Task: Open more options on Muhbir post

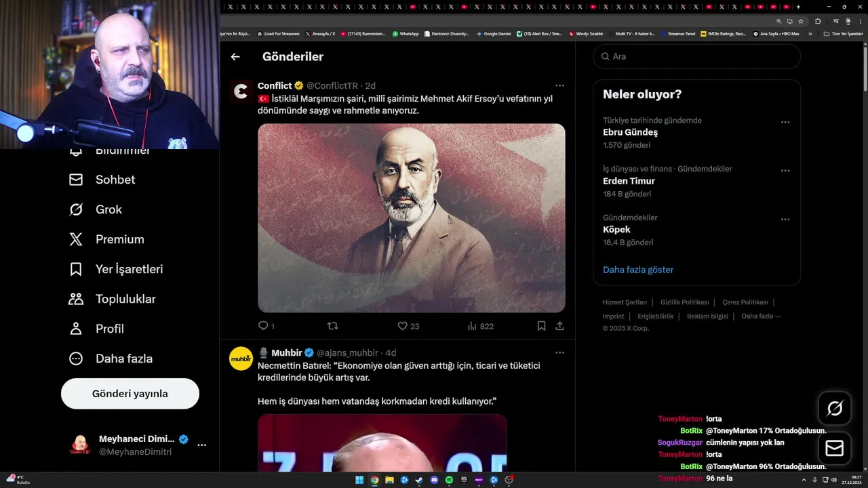Action: point(559,352)
